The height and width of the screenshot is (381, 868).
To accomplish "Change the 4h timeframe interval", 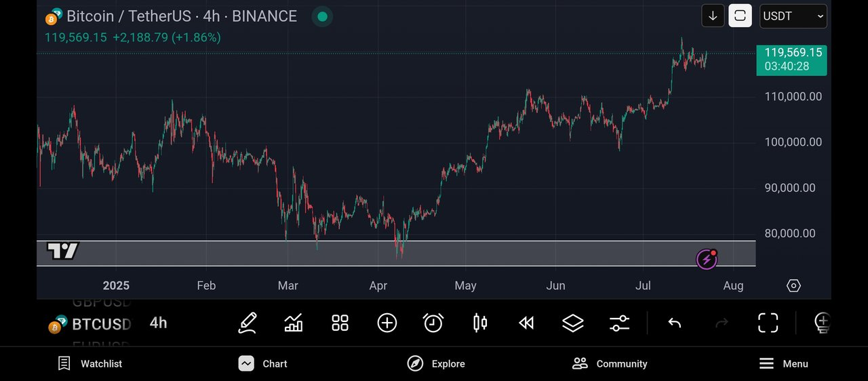I will (x=158, y=323).
